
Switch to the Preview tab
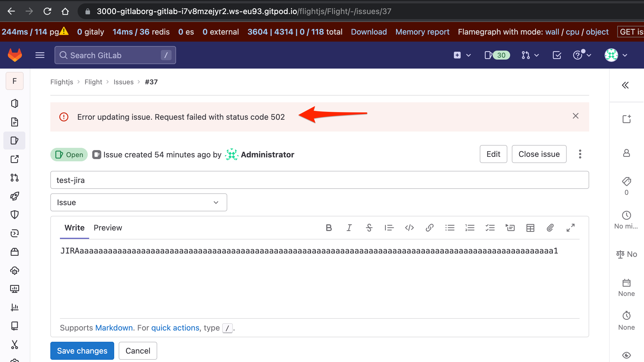[108, 228]
